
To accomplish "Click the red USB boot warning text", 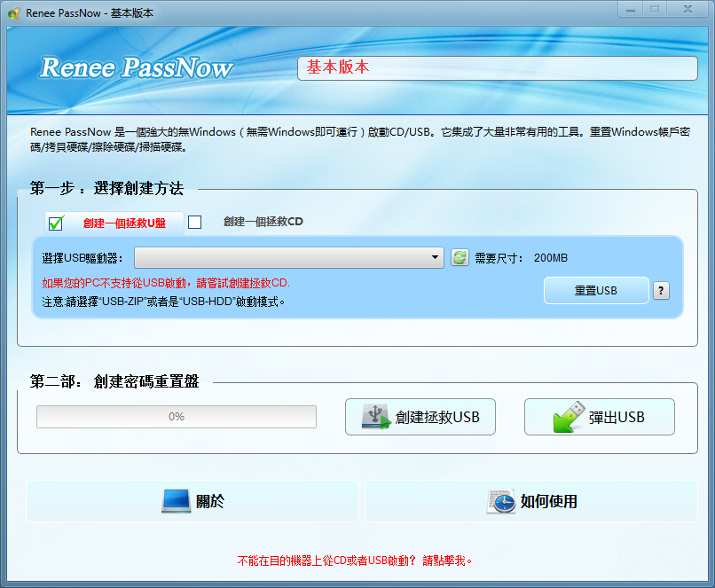I will pyautogui.click(x=166, y=283).
